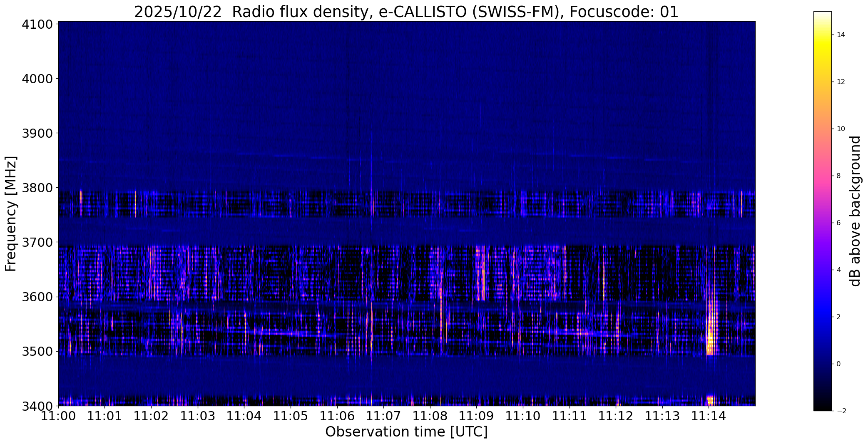The width and height of the screenshot is (868, 444).
Task: Click the small bright burst at 11:14 near 3400 MHz
Action: point(710,401)
